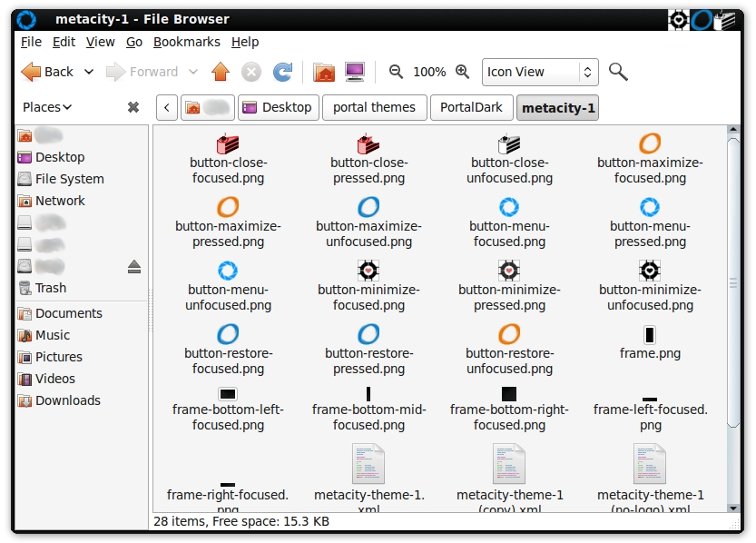The height and width of the screenshot is (543, 756).
Task: Go to Desktop in the path bar
Action: point(278,107)
